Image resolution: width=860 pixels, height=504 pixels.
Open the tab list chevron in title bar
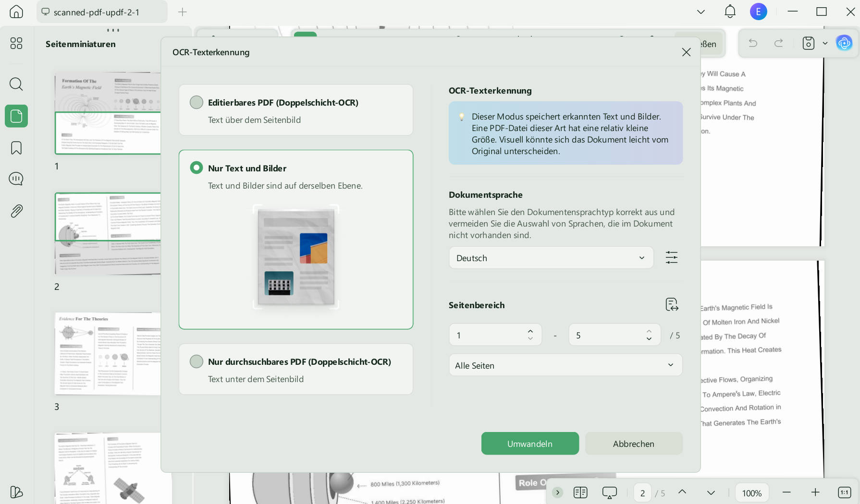coord(701,12)
